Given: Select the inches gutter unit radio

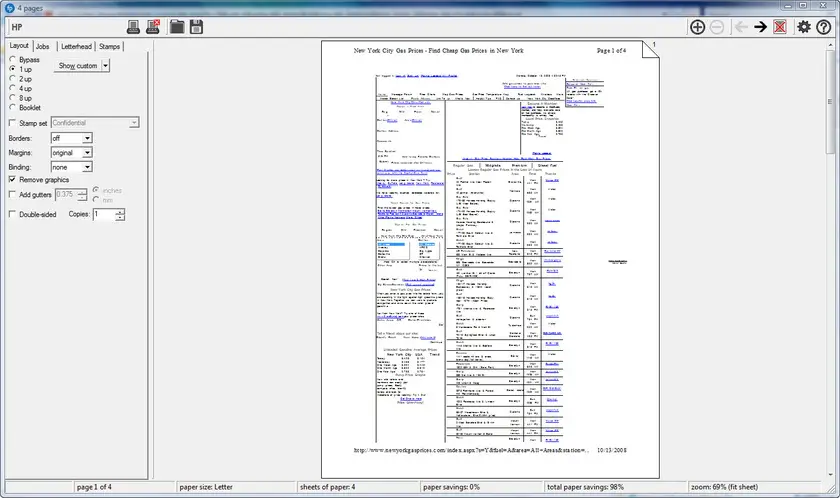Looking at the screenshot, I should point(96,190).
